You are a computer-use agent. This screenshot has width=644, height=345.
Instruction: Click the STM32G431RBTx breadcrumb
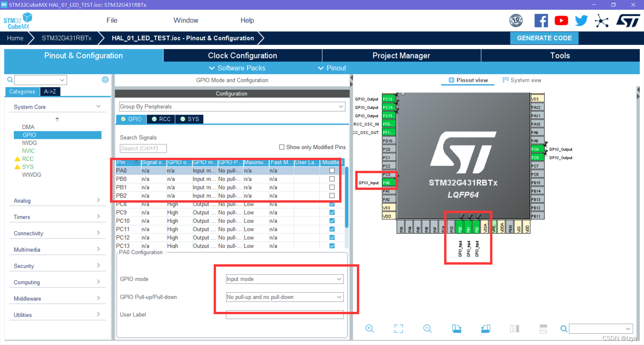[66, 38]
